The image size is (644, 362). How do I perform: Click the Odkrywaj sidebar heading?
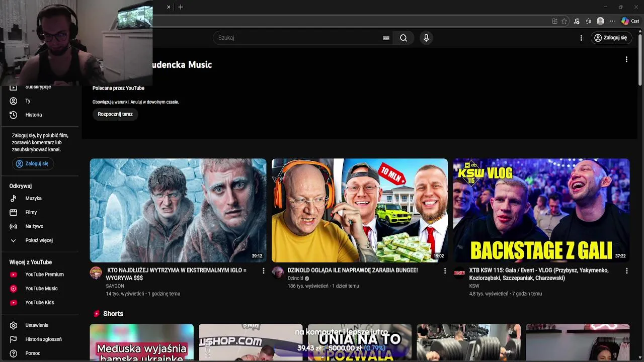[x=21, y=186]
